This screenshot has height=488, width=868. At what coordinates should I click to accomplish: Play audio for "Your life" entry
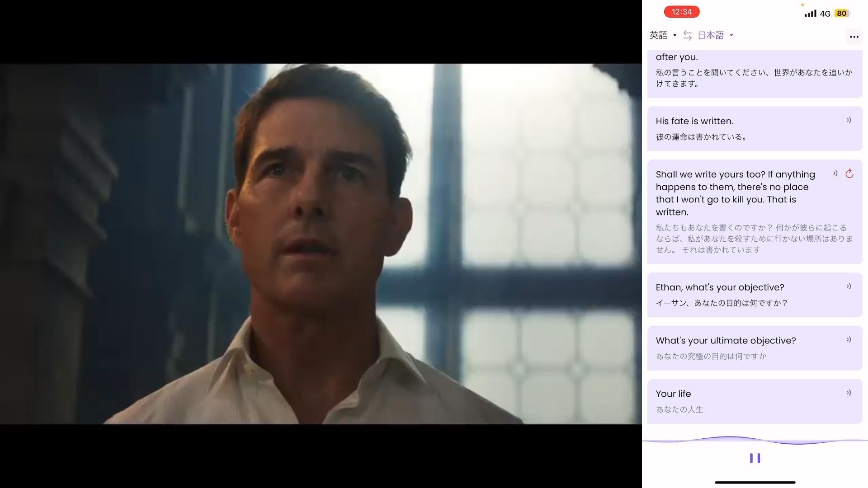pyautogui.click(x=849, y=393)
